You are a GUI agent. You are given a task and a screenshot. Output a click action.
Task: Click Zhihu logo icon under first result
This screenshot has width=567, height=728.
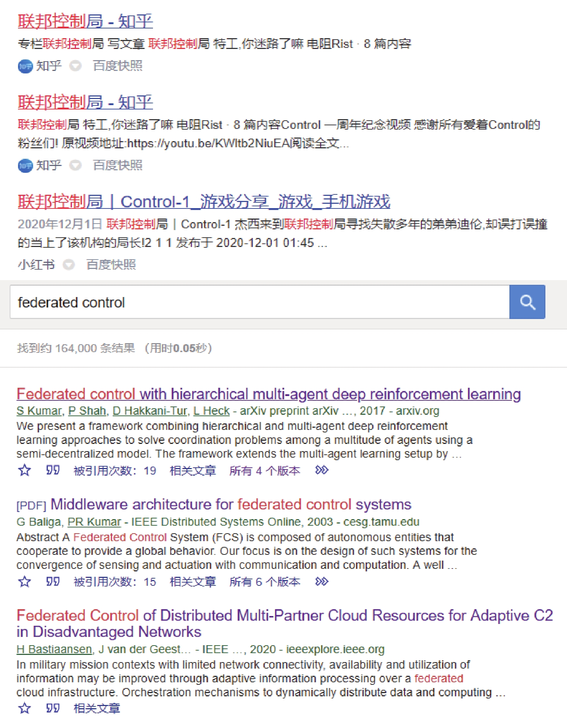pyautogui.click(x=25, y=66)
